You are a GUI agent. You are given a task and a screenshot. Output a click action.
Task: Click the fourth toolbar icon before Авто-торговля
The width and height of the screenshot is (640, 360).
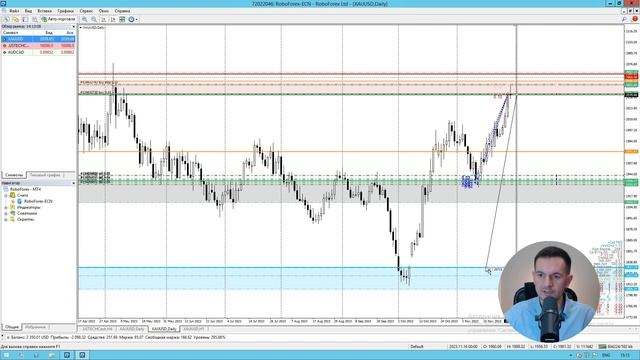(35, 19)
